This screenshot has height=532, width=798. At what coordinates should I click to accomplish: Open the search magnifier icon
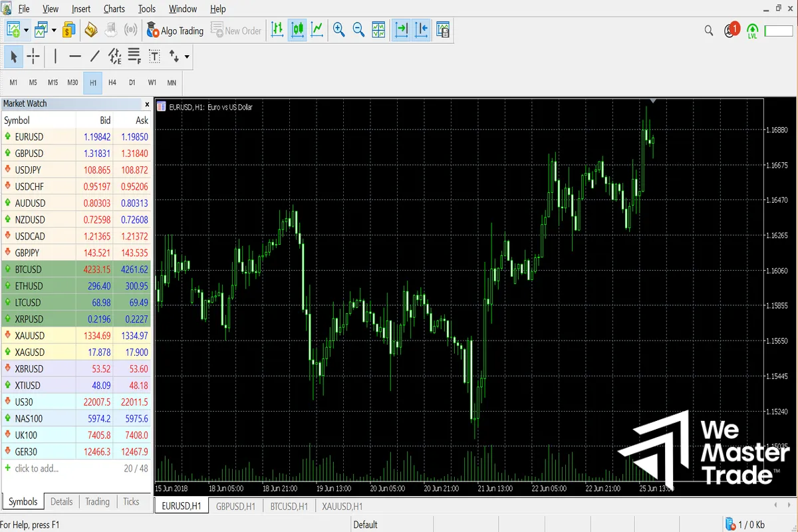point(709,31)
